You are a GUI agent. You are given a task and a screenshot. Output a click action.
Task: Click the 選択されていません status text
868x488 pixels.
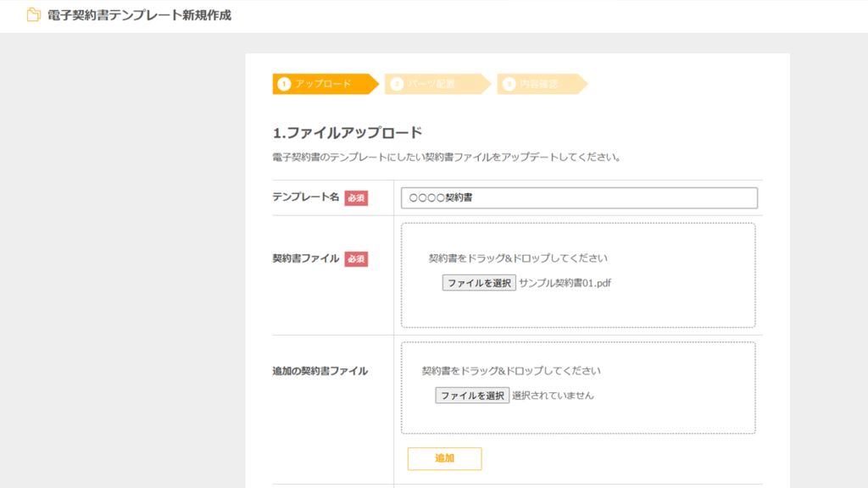(x=553, y=396)
